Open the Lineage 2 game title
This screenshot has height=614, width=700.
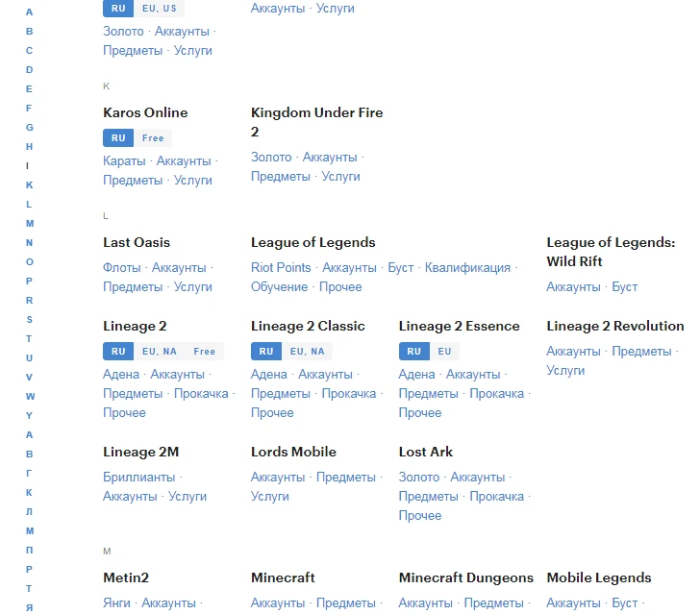click(x=135, y=326)
